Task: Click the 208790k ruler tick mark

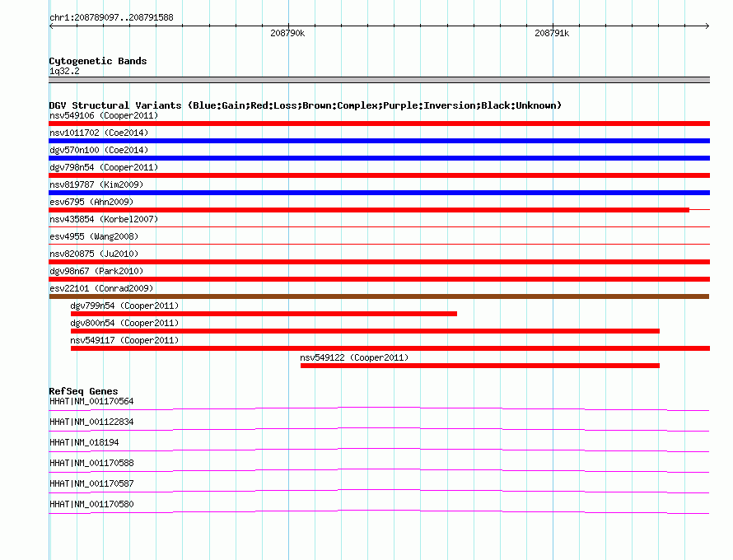Action: click(288, 26)
